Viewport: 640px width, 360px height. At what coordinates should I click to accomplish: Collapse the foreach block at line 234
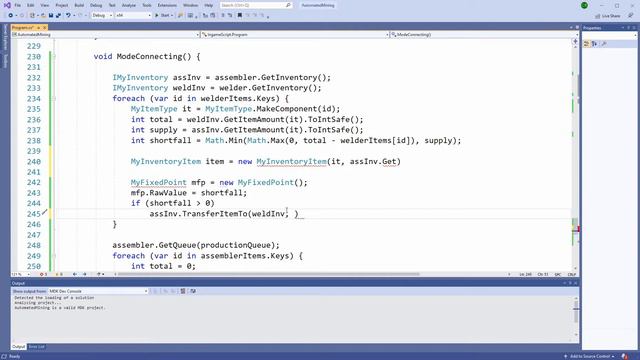[54, 99]
